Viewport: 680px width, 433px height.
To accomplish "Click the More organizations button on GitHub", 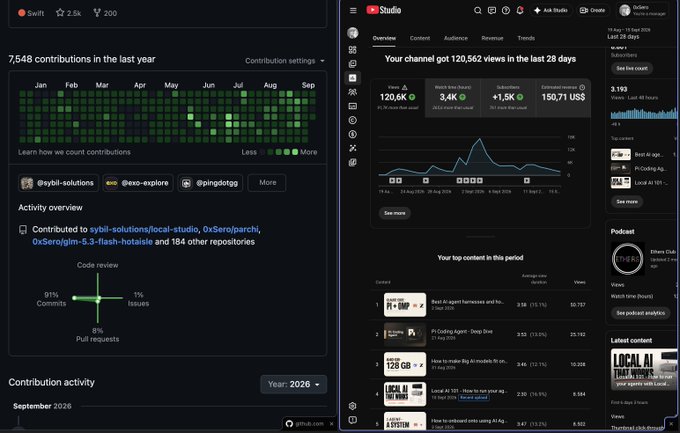I will click(x=267, y=183).
